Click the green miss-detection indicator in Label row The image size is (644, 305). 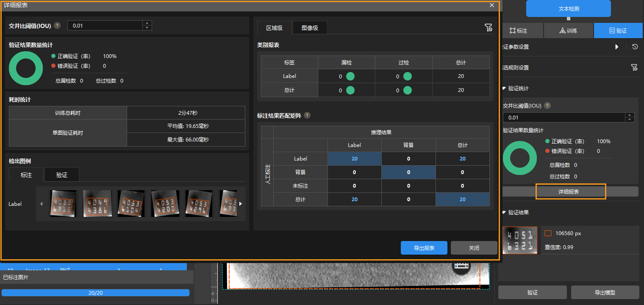(350, 76)
